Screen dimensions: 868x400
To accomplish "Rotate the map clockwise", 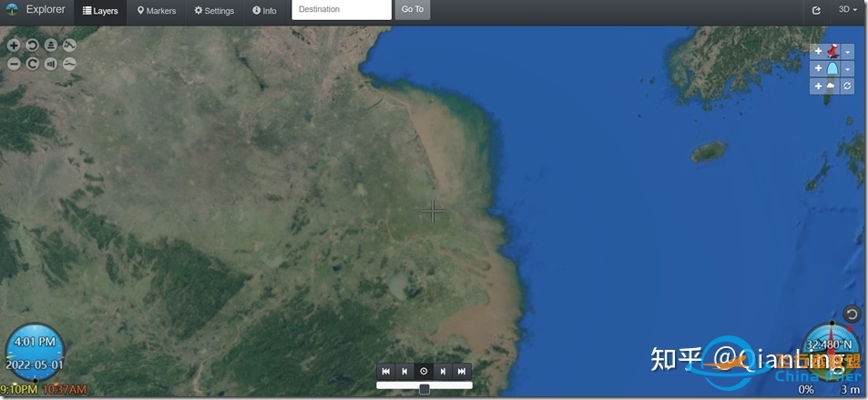I will [32, 65].
